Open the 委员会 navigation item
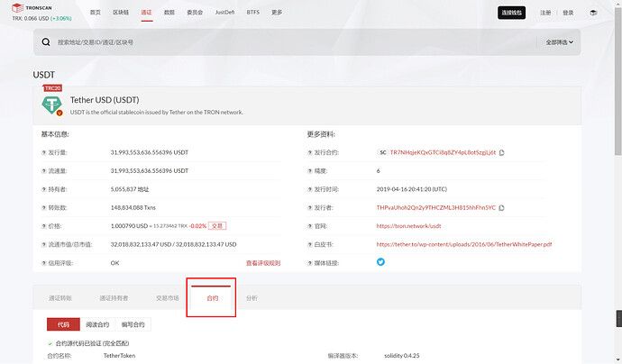The width and height of the screenshot is (622, 364). tap(195, 13)
